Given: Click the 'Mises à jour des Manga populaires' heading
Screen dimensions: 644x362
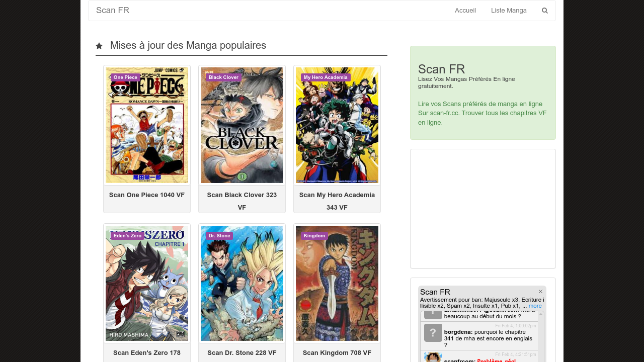Looking at the screenshot, I should [x=188, y=46].
